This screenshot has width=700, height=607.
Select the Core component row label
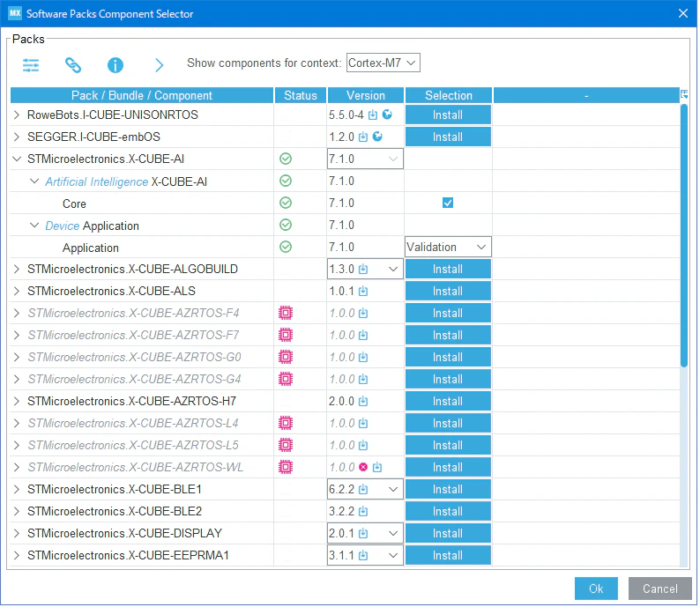[x=74, y=204]
